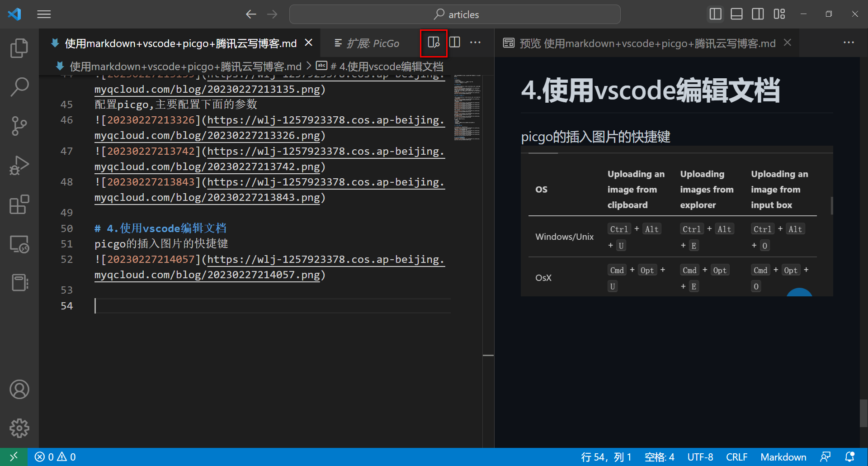The image size is (868, 466).
Task: Split the editor right
Action: click(x=455, y=43)
